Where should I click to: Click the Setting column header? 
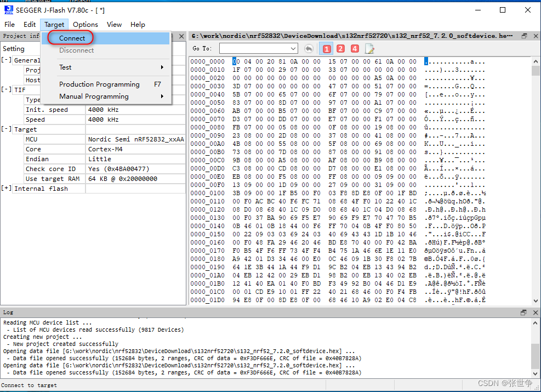pyautogui.click(x=14, y=49)
